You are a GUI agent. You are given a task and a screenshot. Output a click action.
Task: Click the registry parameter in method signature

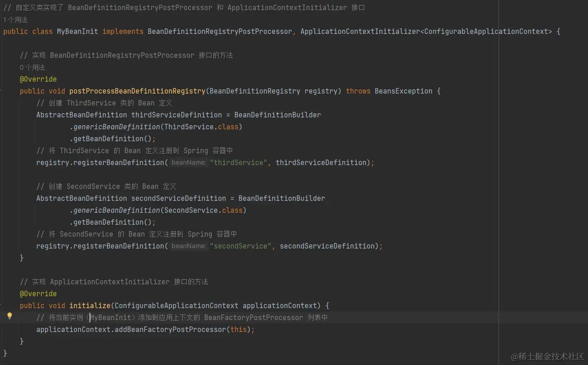point(321,91)
